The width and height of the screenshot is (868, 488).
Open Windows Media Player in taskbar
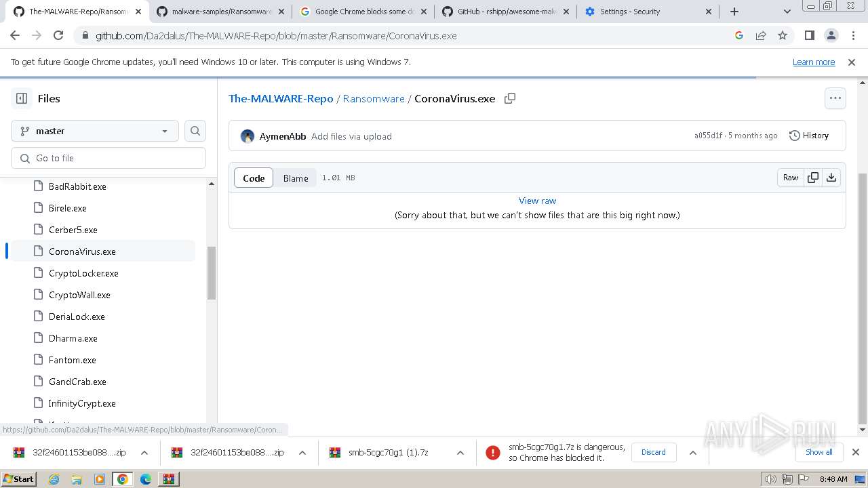point(100,479)
